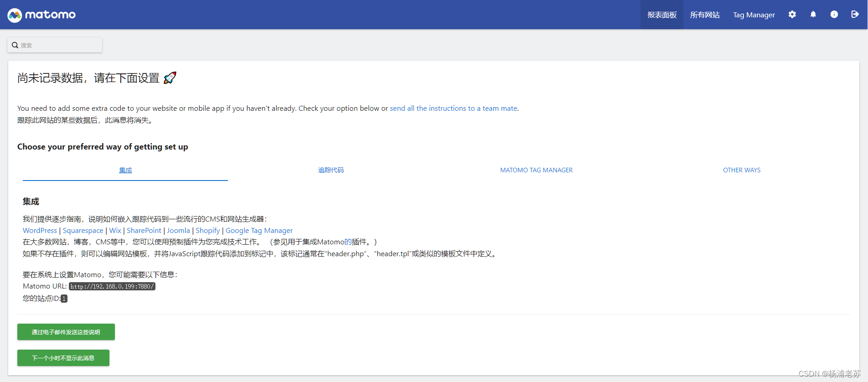Click the info help icon

pyautogui.click(x=834, y=15)
